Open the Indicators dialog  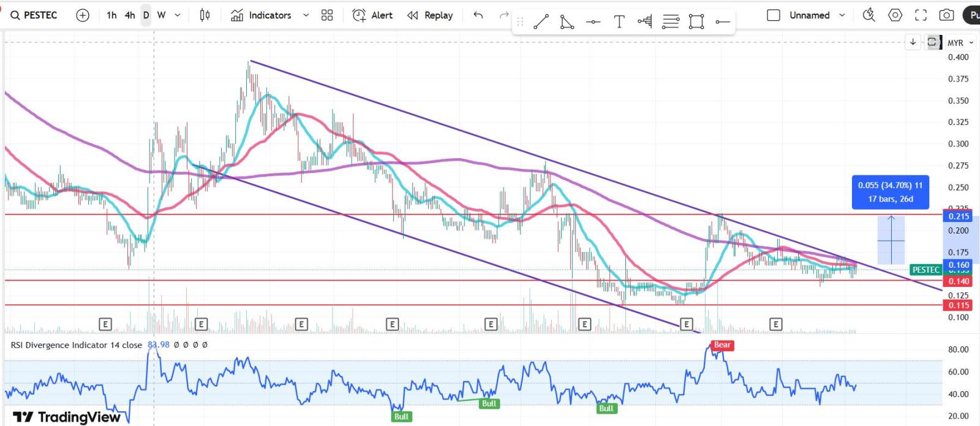click(261, 15)
